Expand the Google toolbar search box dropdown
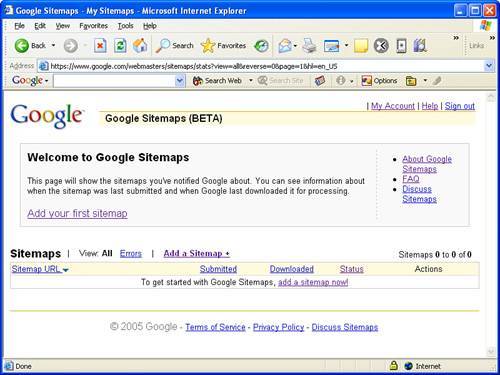This screenshot has width=500, height=375. point(180,81)
